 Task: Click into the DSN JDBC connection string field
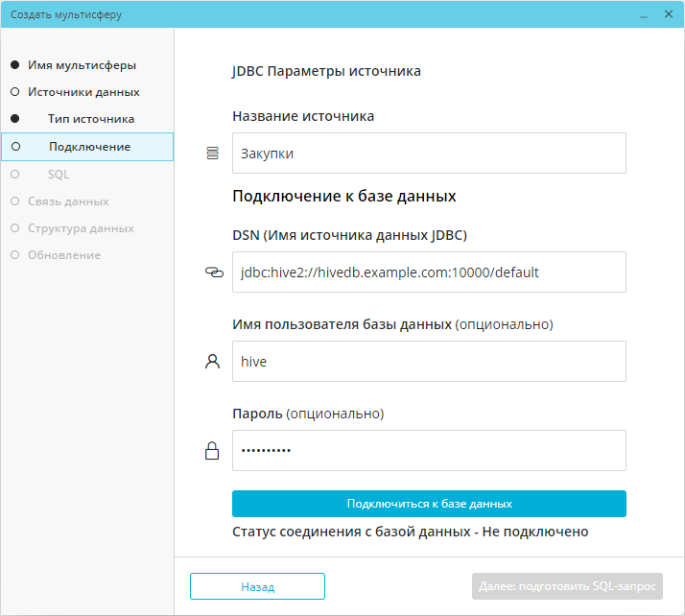[x=429, y=272]
